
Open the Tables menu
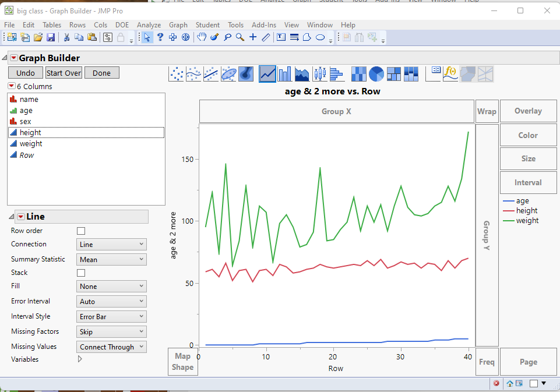[52, 25]
